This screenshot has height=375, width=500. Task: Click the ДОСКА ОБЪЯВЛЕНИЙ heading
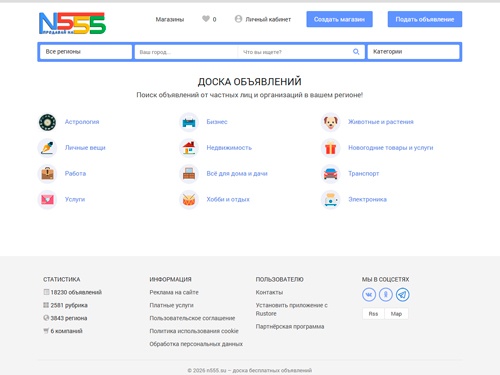(250, 82)
